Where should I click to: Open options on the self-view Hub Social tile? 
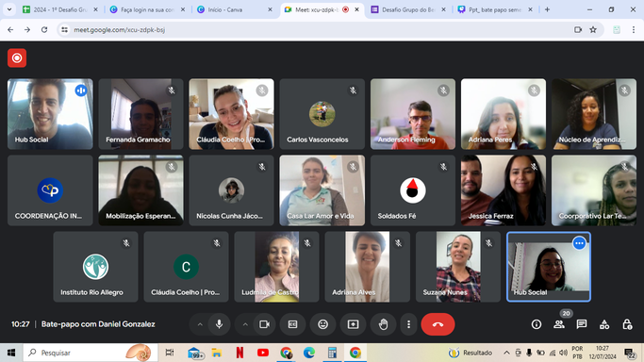tap(579, 243)
